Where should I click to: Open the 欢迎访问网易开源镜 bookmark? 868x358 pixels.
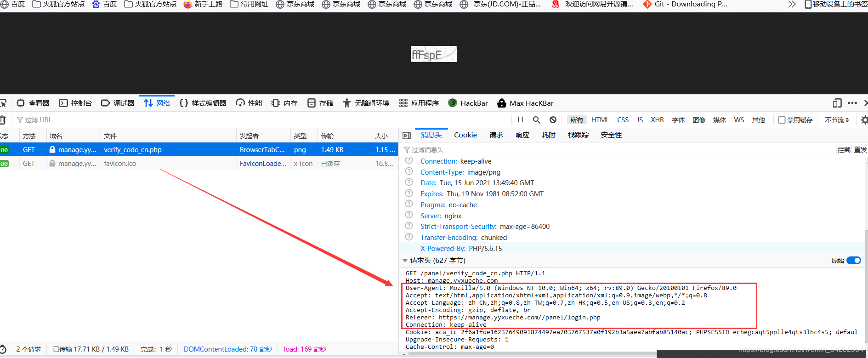[593, 4]
